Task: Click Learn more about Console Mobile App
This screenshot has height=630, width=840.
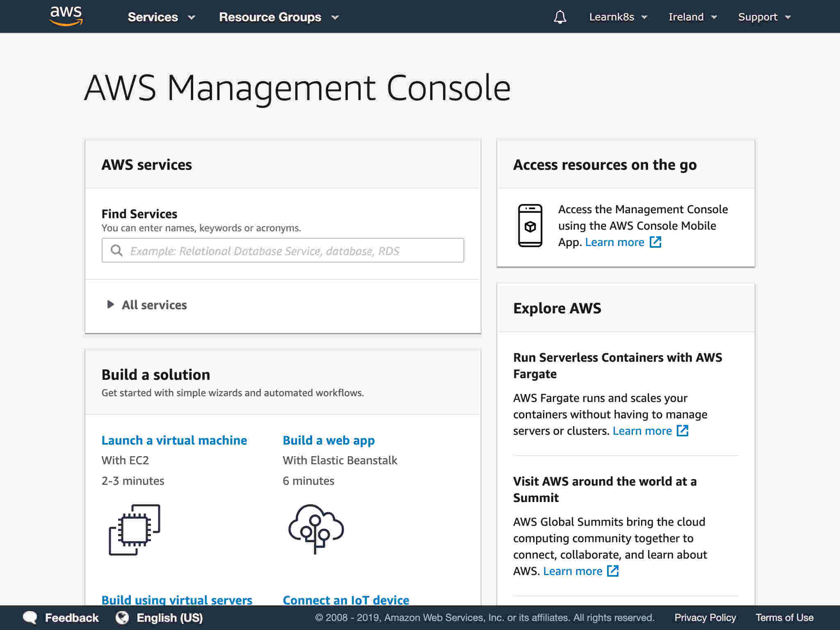Action: 615,242
